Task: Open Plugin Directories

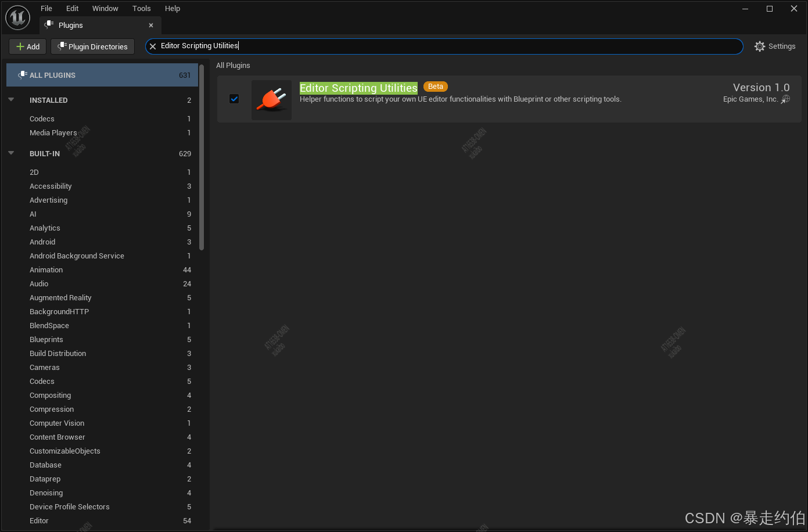Action: pos(92,46)
